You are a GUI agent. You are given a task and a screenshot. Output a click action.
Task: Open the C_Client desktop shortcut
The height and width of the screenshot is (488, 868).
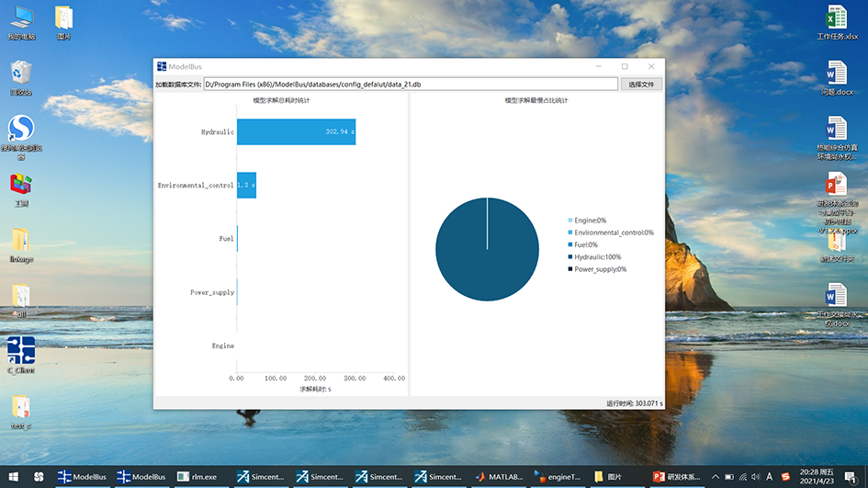[x=20, y=351]
